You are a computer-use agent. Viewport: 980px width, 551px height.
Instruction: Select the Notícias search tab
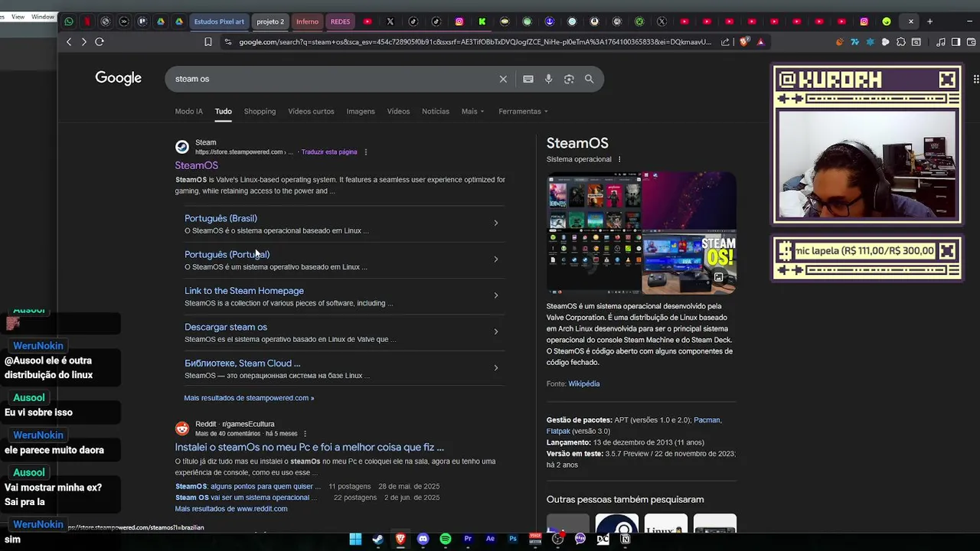[436, 112]
